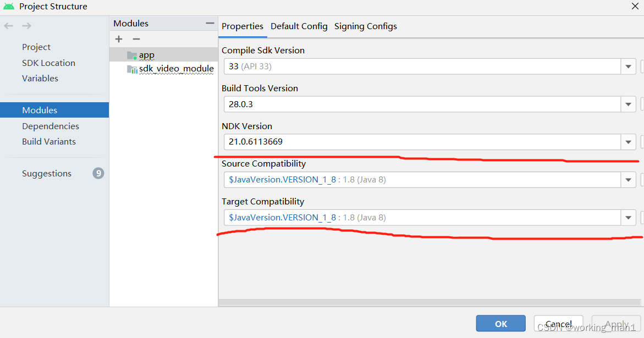Click the horizontal scrollbar below properties

point(430,302)
